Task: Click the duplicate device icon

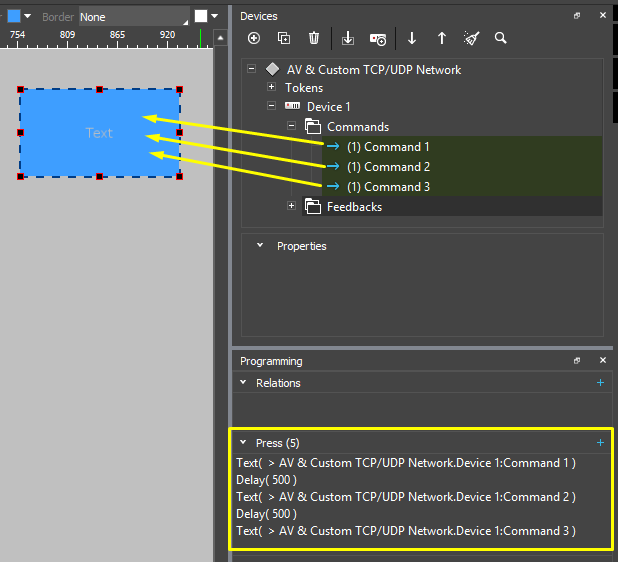Action: [x=284, y=38]
